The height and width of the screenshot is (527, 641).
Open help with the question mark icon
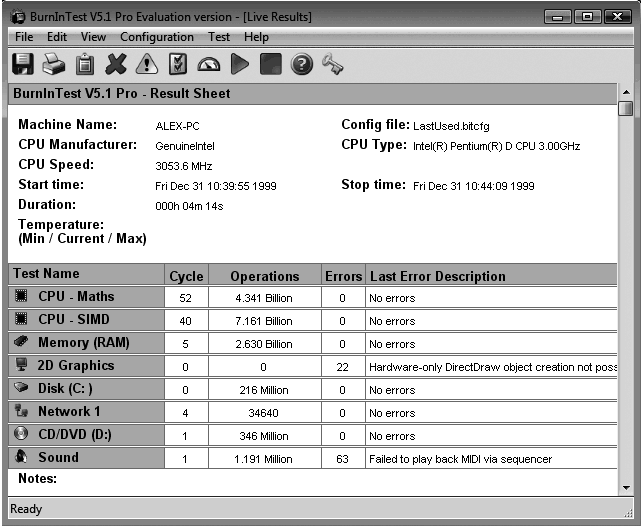click(x=301, y=64)
